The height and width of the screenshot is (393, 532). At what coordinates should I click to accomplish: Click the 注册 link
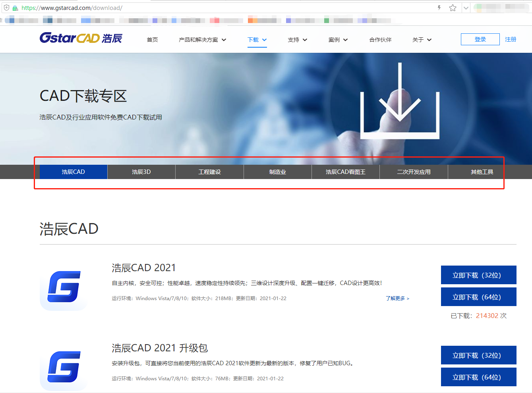[x=511, y=39]
